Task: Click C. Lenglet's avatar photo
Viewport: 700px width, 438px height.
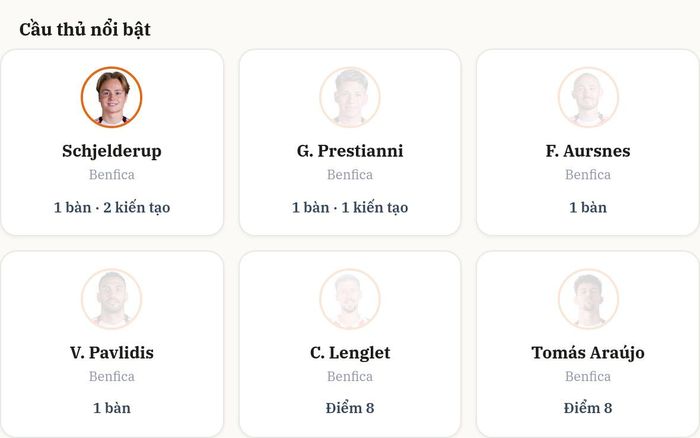Action: tap(350, 299)
